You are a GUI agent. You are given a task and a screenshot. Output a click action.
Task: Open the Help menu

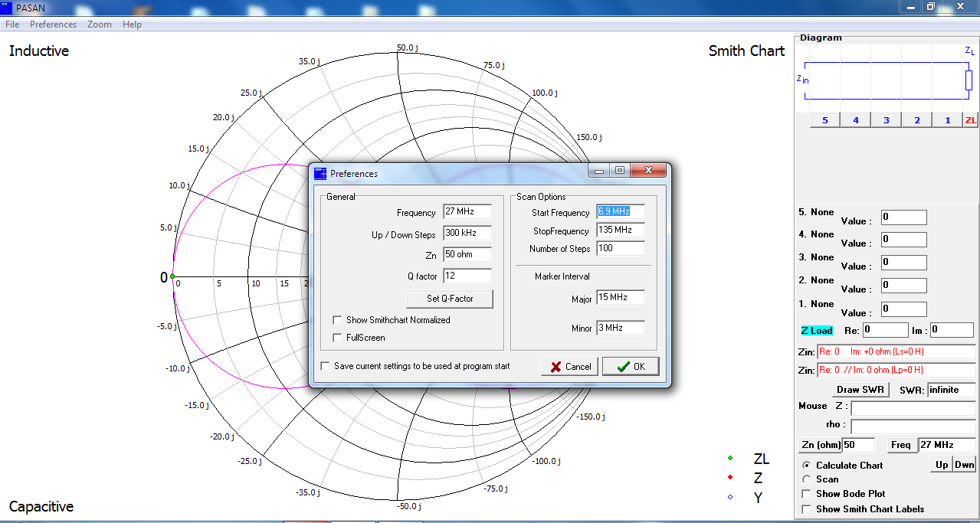click(x=132, y=25)
